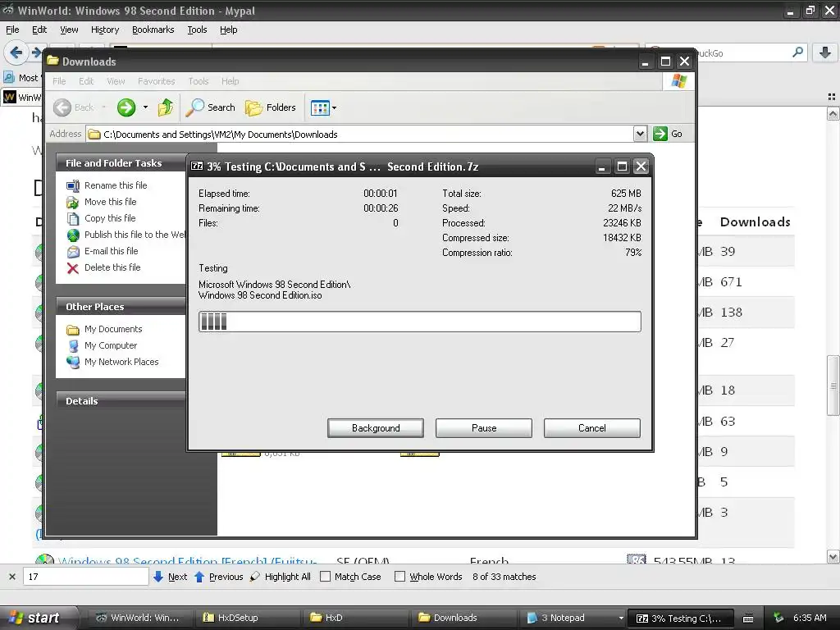Click Publish this file to the Web
The image size is (840, 630).
coord(135,235)
